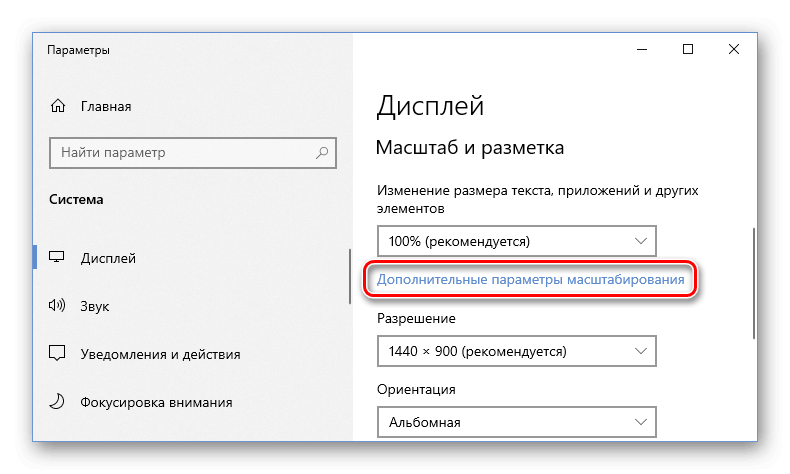Open the Главная settings home page

(106, 106)
